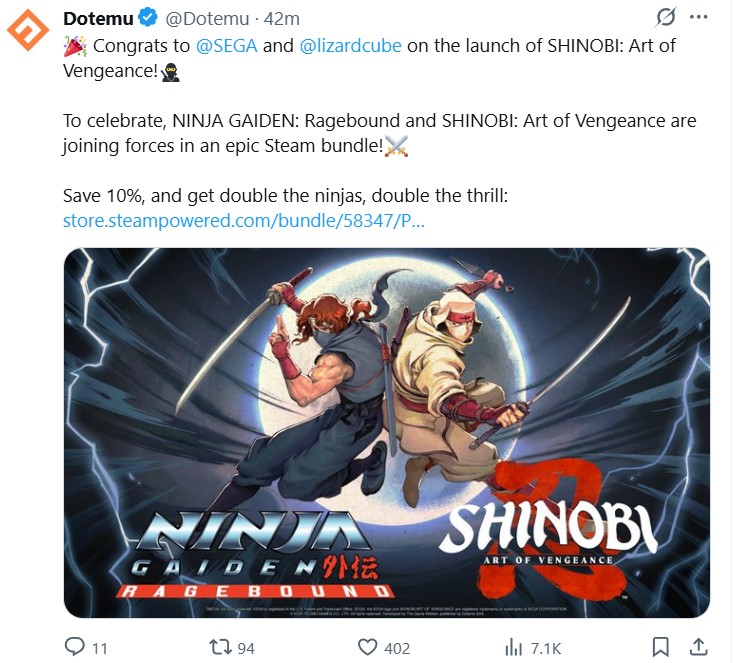The height and width of the screenshot is (663, 733).
Task: Open the @lizardcube mention link
Action: point(350,46)
